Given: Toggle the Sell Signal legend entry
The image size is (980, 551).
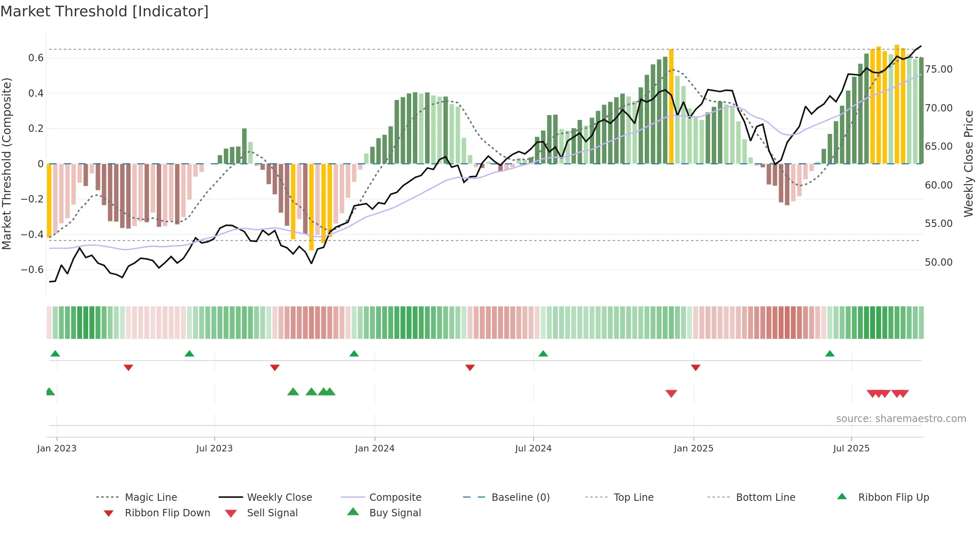Looking at the screenshot, I should point(261,513).
